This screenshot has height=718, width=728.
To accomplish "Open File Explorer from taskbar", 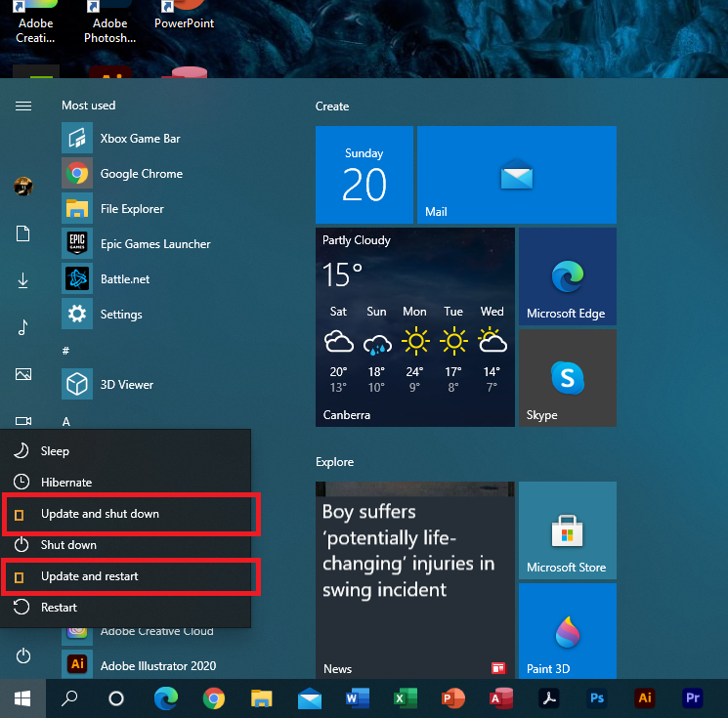I will point(261,698).
